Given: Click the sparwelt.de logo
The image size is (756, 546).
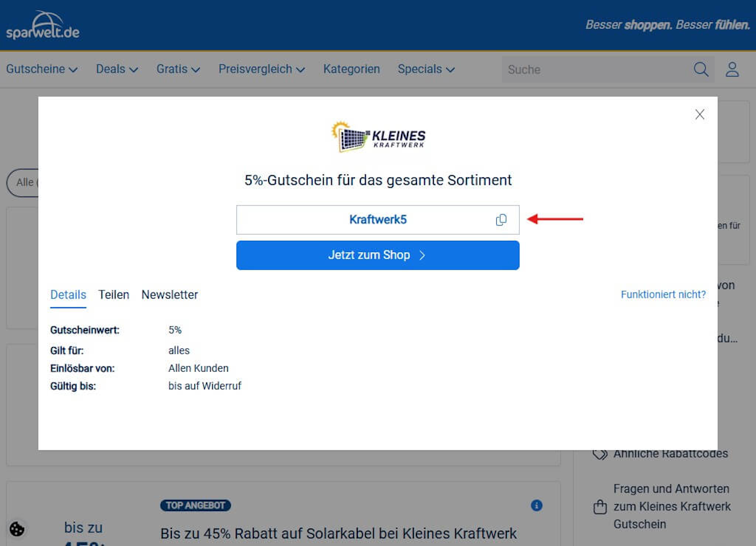Looking at the screenshot, I should pyautogui.click(x=43, y=25).
